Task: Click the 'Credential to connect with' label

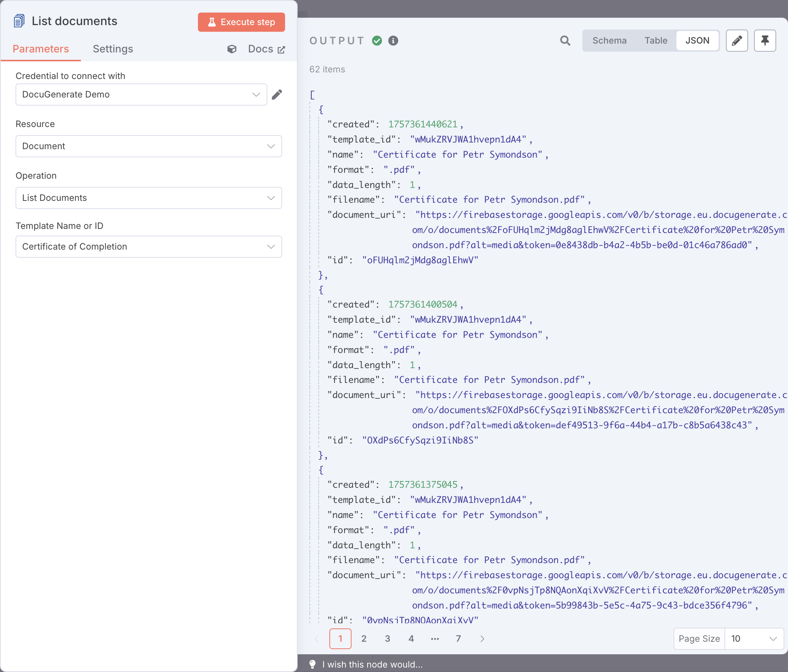Action: (x=71, y=76)
